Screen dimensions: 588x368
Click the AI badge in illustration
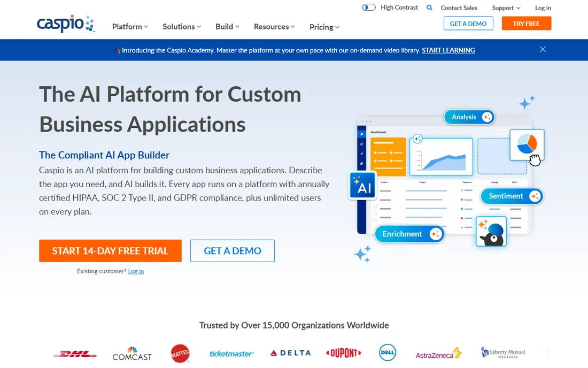click(x=362, y=185)
